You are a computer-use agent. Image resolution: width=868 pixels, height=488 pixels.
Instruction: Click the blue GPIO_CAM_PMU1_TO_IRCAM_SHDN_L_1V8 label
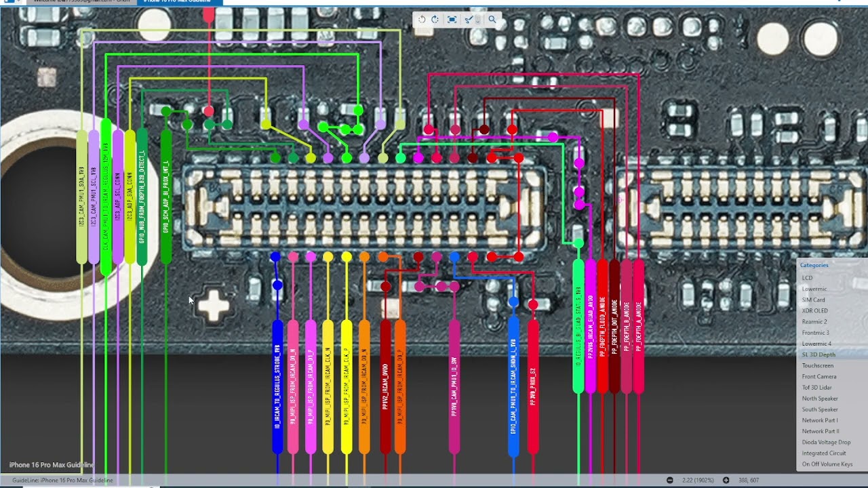click(x=514, y=386)
